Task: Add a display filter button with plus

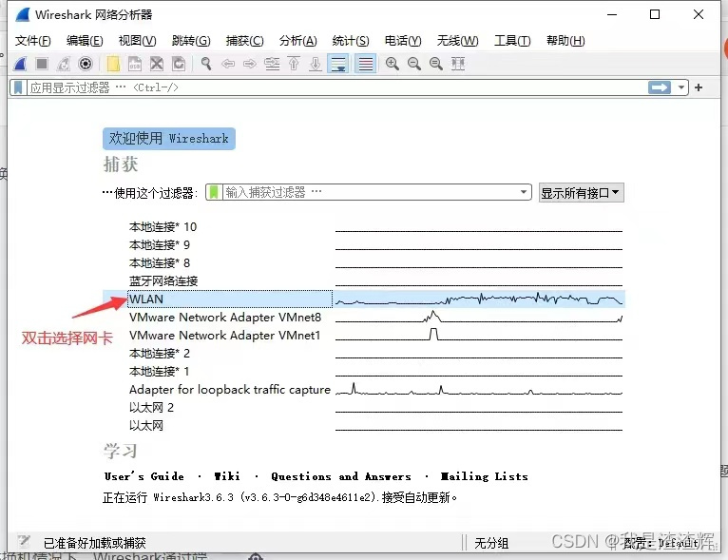Action: (699, 87)
